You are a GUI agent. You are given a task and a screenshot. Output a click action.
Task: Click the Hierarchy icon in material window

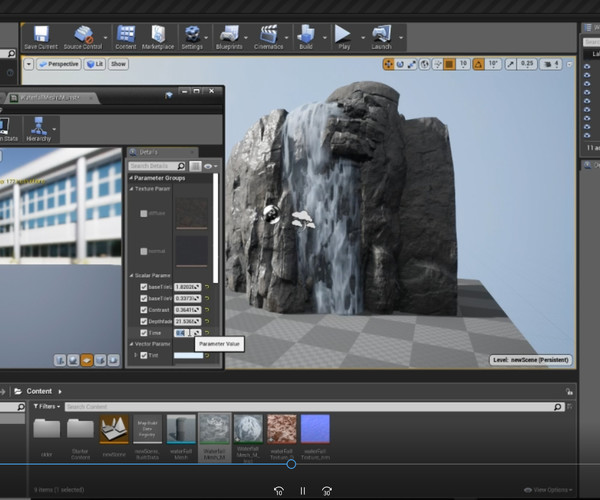(x=38, y=129)
